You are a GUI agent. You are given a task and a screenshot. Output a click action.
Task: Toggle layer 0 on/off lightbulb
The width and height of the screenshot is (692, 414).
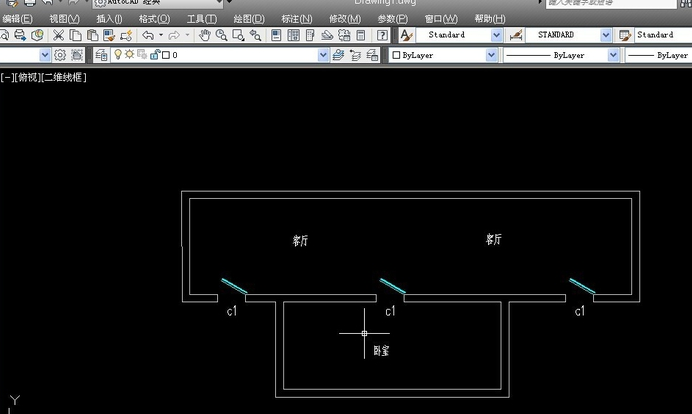(117, 54)
